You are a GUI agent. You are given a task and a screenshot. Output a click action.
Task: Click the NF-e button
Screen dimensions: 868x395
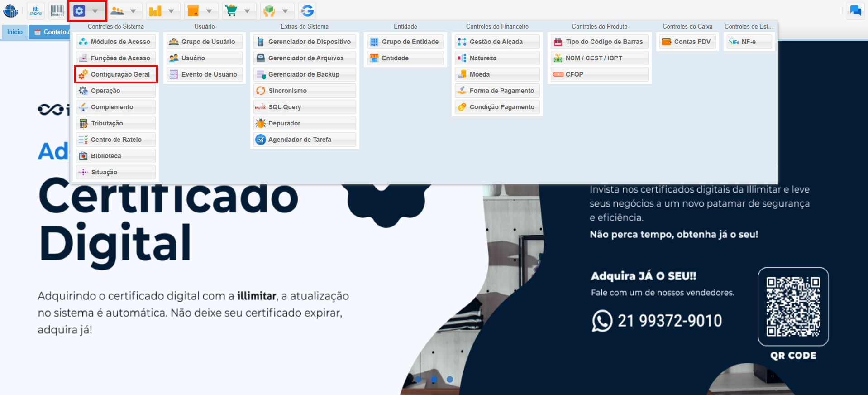(x=749, y=42)
